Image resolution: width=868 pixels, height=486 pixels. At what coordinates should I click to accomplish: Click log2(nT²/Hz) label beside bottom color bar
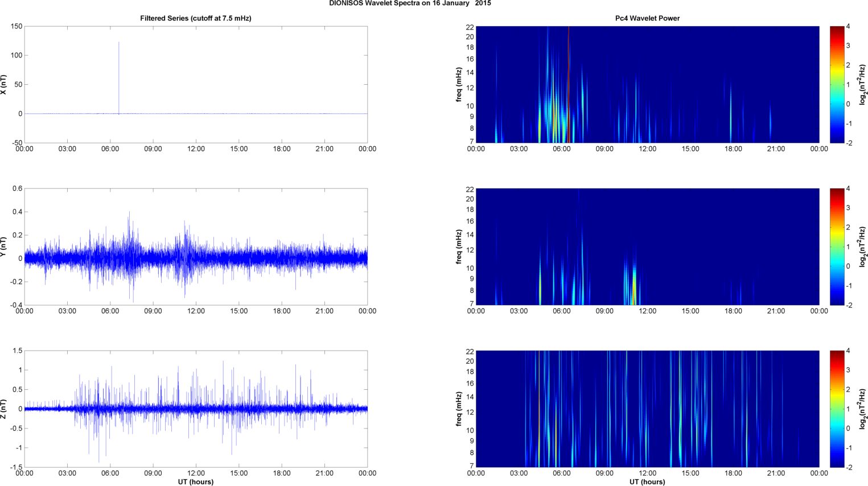[862, 409]
